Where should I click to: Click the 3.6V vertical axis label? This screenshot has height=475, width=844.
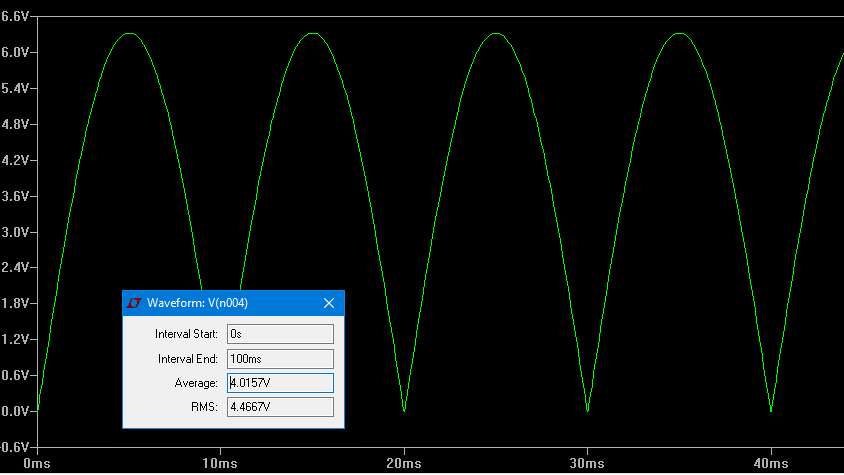15,197
